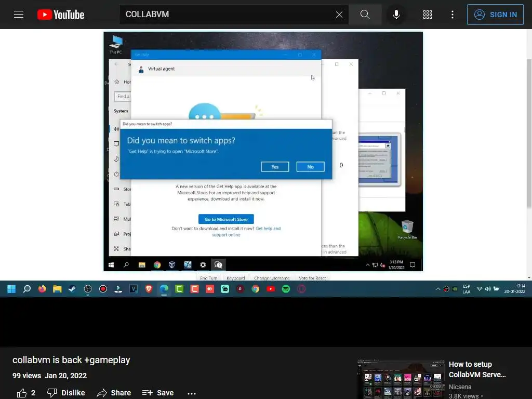Image resolution: width=532 pixels, height=399 pixels.
Task: Click the video title collabvm is back +gameplay
Action: click(71, 360)
